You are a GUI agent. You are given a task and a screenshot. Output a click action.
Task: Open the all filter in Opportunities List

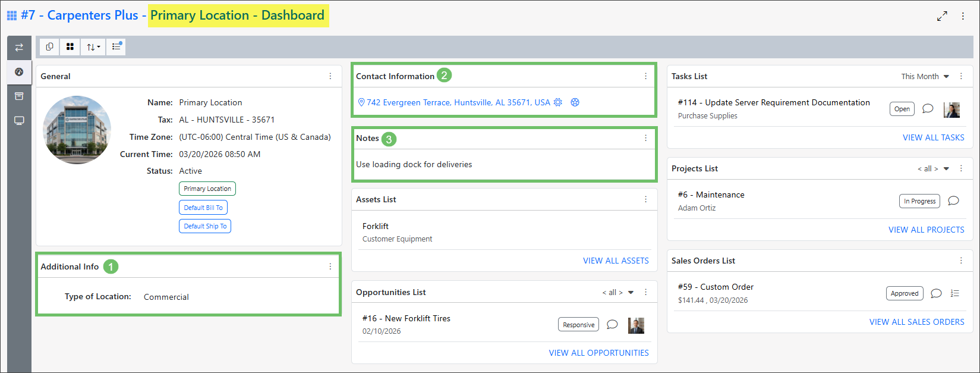618,292
